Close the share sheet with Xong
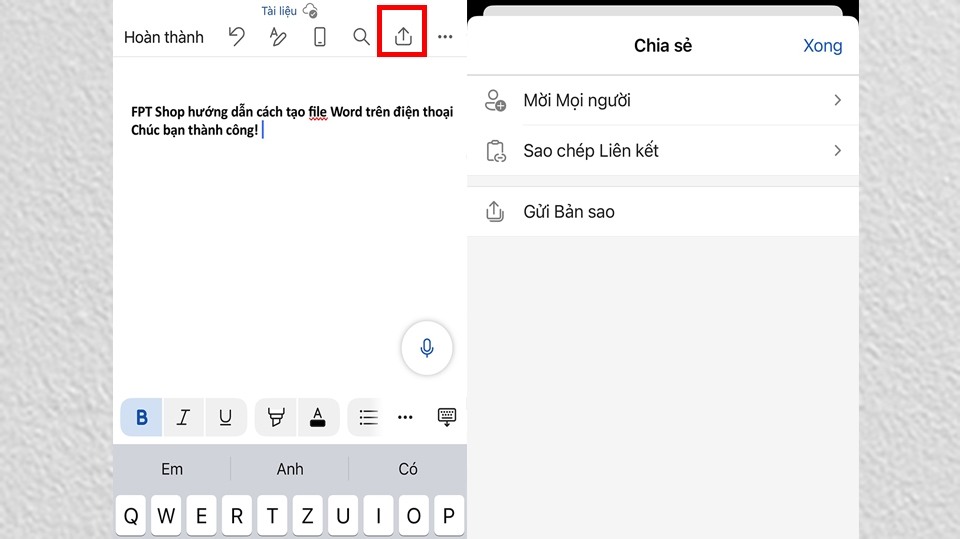Image resolution: width=960 pixels, height=539 pixels. [x=822, y=45]
